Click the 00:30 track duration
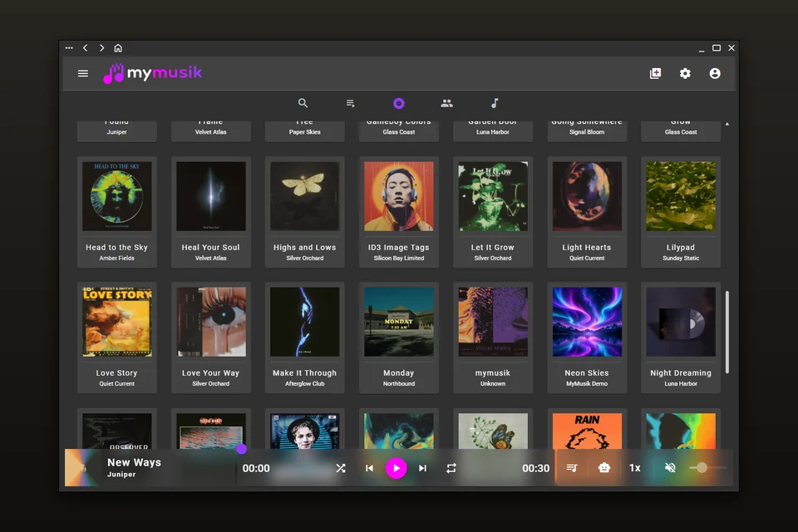798x532 pixels. [535, 468]
